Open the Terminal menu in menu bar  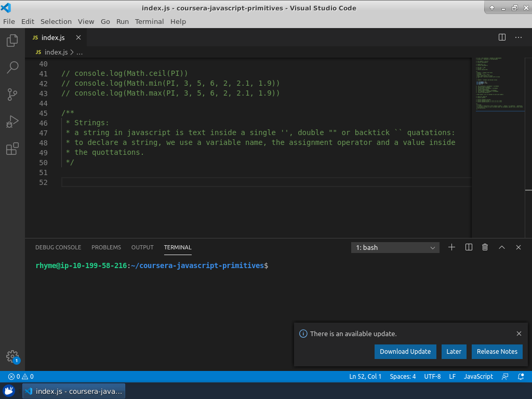(149, 21)
